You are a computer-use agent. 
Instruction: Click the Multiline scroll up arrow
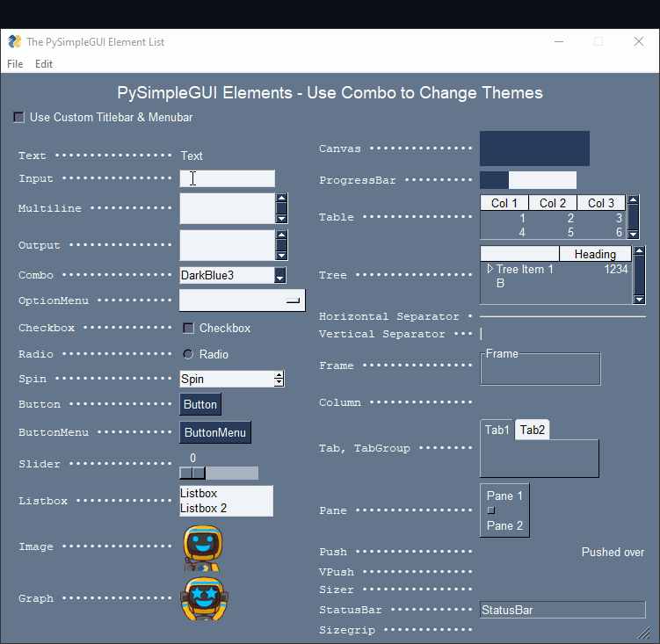[x=281, y=199]
